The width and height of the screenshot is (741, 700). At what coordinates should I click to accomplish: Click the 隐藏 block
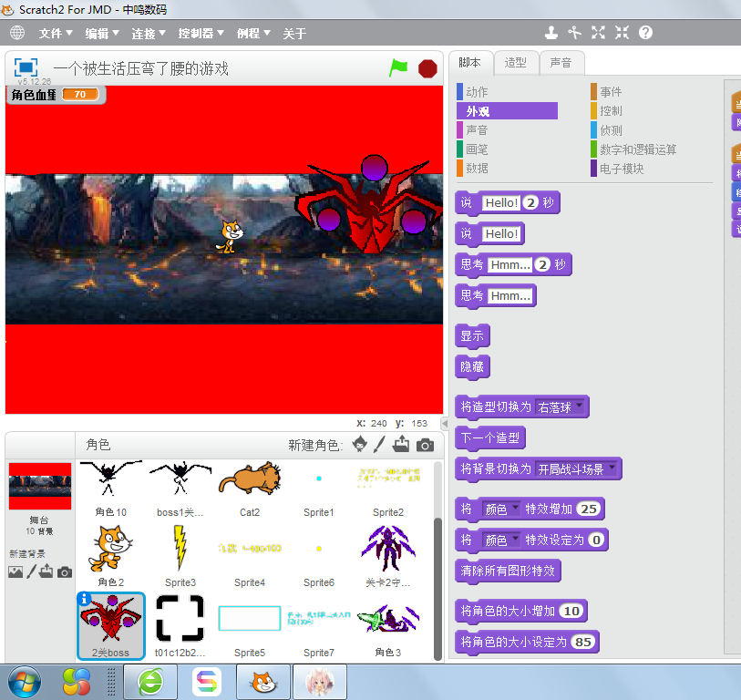pos(472,366)
